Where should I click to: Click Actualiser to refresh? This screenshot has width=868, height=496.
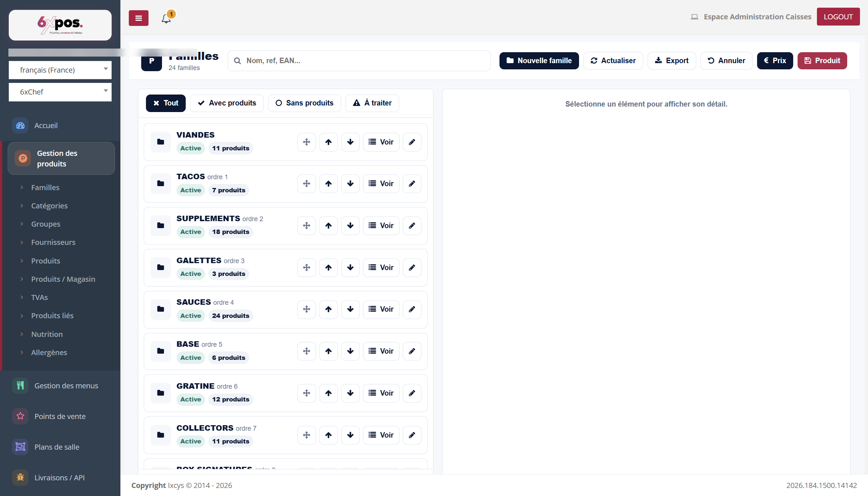(613, 61)
